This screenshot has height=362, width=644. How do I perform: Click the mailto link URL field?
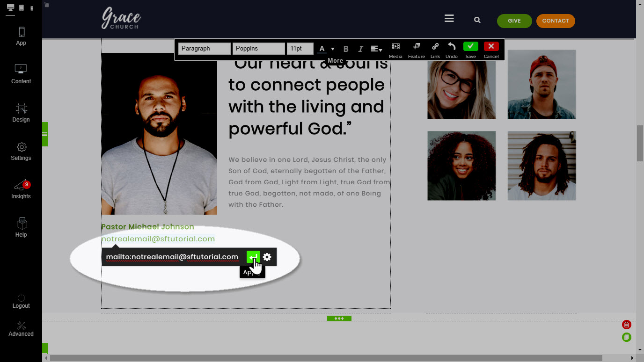pos(172,257)
